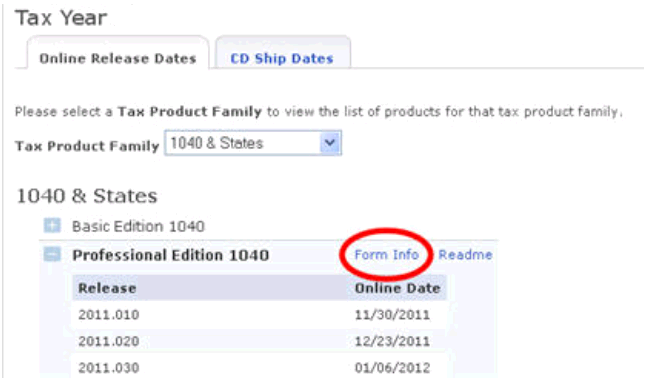The height and width of the screenshot is (392, 650).
Task: Click the 1040 & States section heading
Action: pyautogui.click(x=87, y=196)
